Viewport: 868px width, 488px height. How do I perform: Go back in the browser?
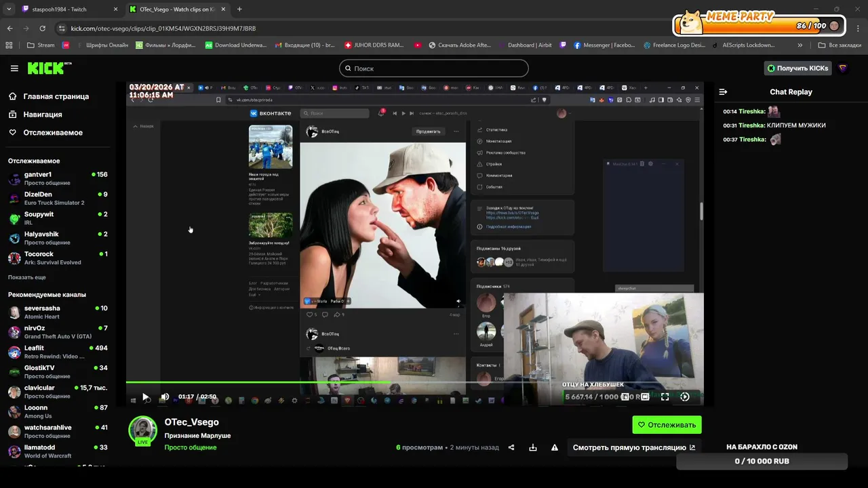point(9,28)
